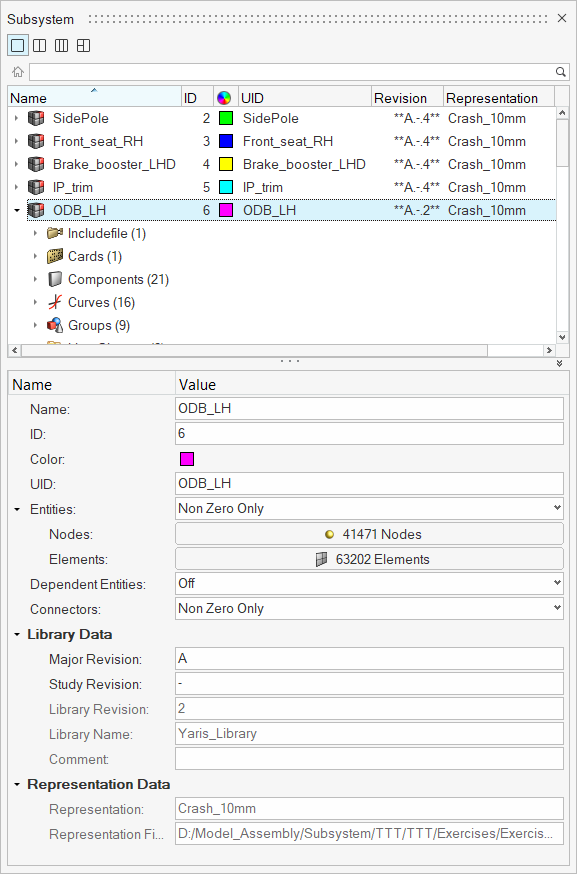Open the Connectors dropdown
577x874 pixels.
click(x=369, y=608)
